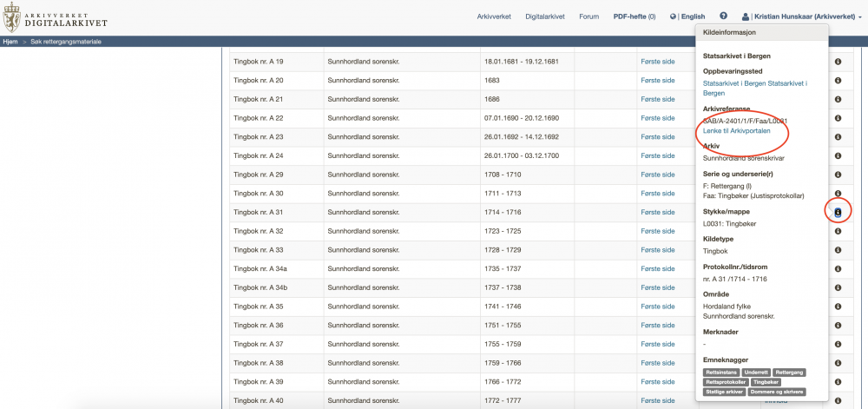
Task: Open Første side for Tingbok nr. A 19
Action: point(658,62)
